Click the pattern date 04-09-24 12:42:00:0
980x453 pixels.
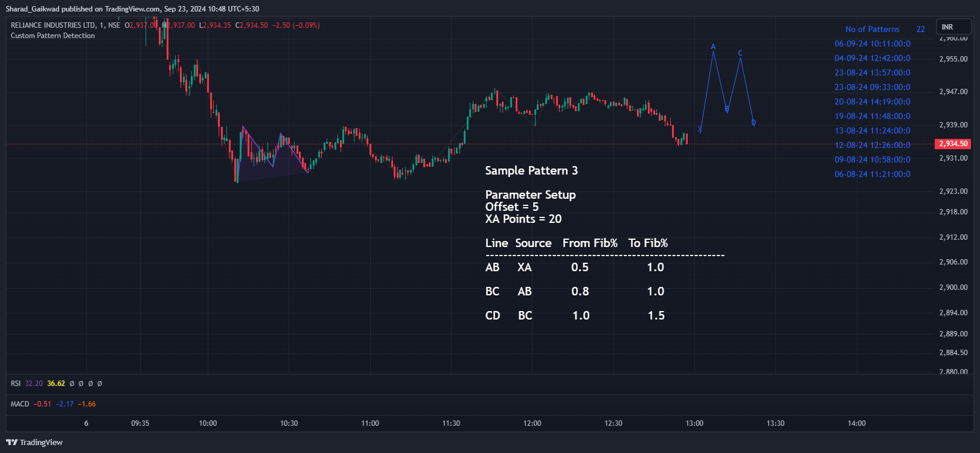pos(872,58)
